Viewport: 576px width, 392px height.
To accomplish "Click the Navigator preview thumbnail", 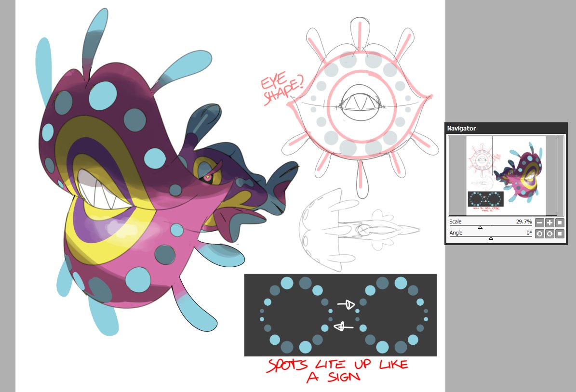I will coord(506,175).
